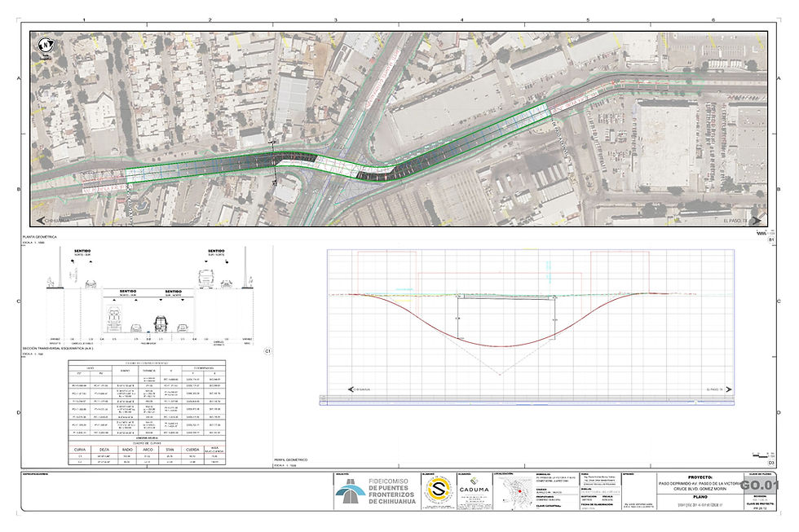Click the Chihuahua direction arrow on the aerial plan
The height and width of the screenshot is (532, 799).
point(41,221)
